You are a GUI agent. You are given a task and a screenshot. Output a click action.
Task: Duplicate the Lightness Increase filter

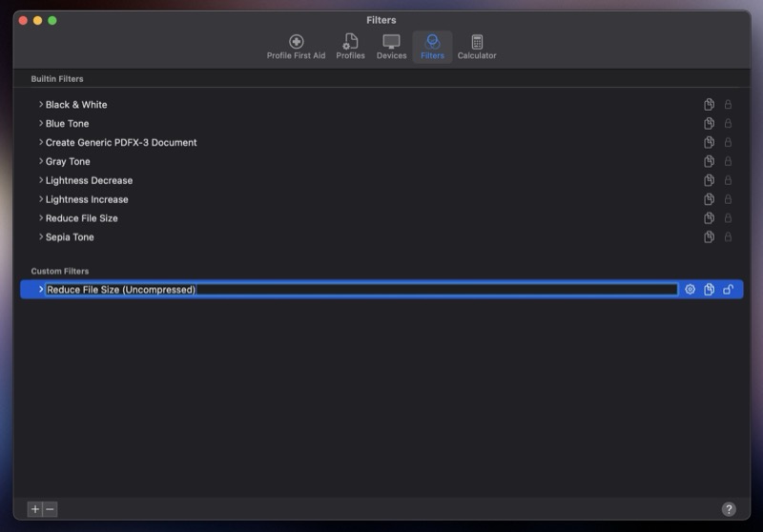[709, 199]
